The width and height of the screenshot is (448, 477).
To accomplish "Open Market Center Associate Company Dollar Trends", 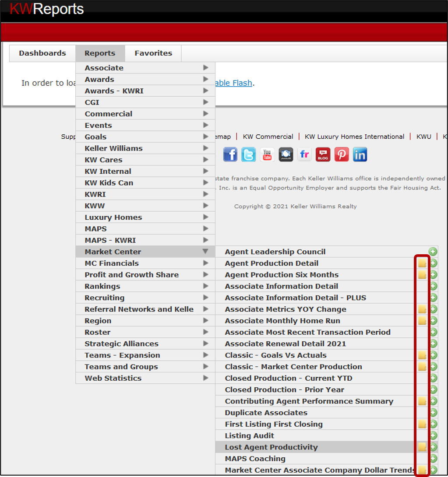I will [320, 470].
